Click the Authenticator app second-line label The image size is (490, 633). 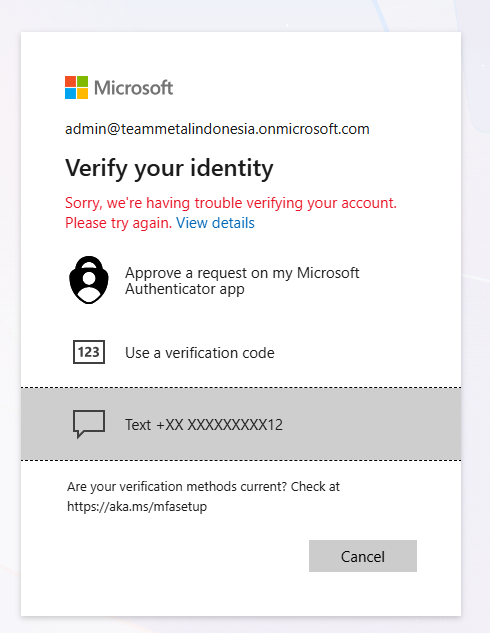[185, 289]
